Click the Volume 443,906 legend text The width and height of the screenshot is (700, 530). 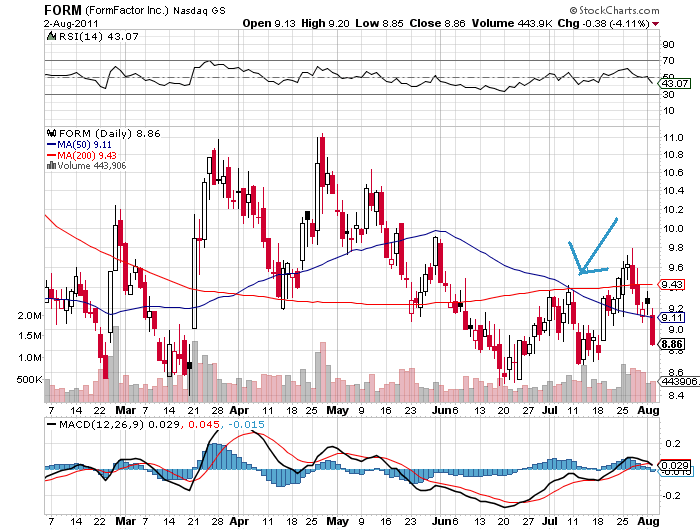(92, 166)
